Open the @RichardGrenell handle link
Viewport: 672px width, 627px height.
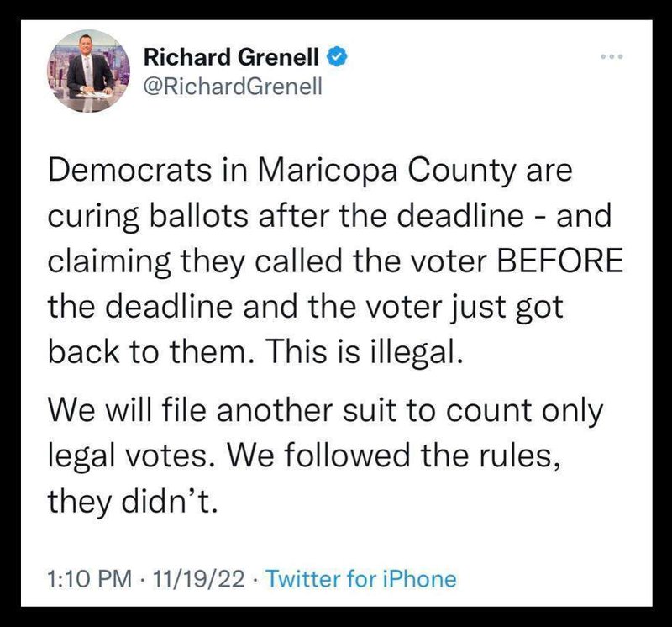click(x=233, y=87)
